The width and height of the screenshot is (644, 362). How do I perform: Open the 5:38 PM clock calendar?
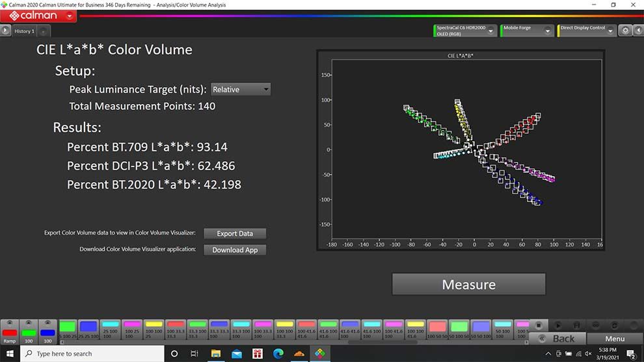pyautogui.click(x=608, y=354)
